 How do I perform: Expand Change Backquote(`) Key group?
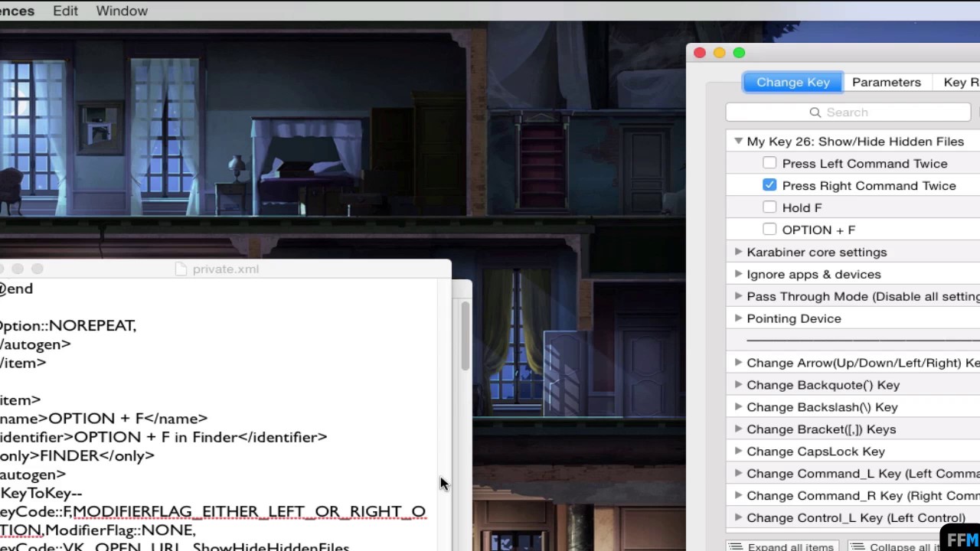pyautogui.click(x=738, y=385)
